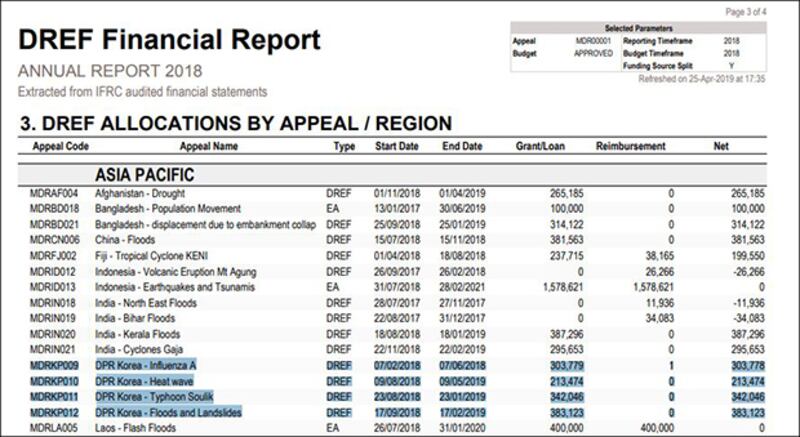Click 'India - Kerala Floods' appeal name
Image resolution: width=800 pixels, height=437 pixels.
pyautogui.click(x=138, y=335)
